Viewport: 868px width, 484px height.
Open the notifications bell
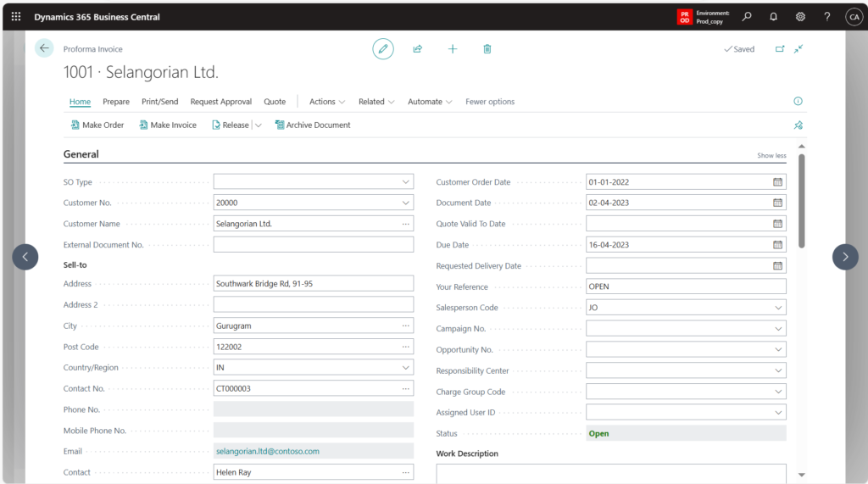(773, 17)
